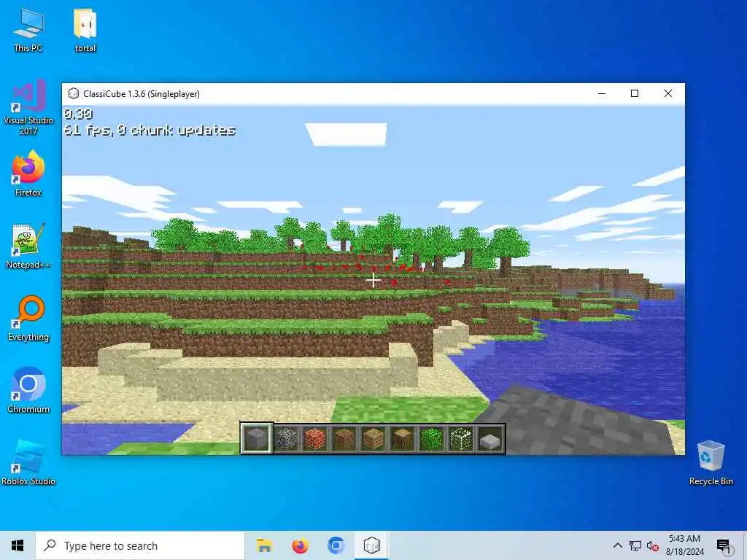Click the crosshair in the game view
Screen dimensions: 747x560
[x=373, y=281]
